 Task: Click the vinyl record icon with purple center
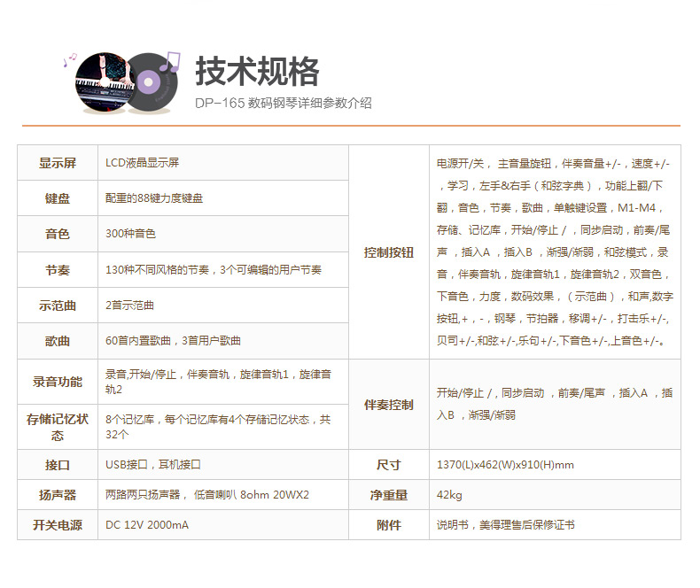click(150, 85)
